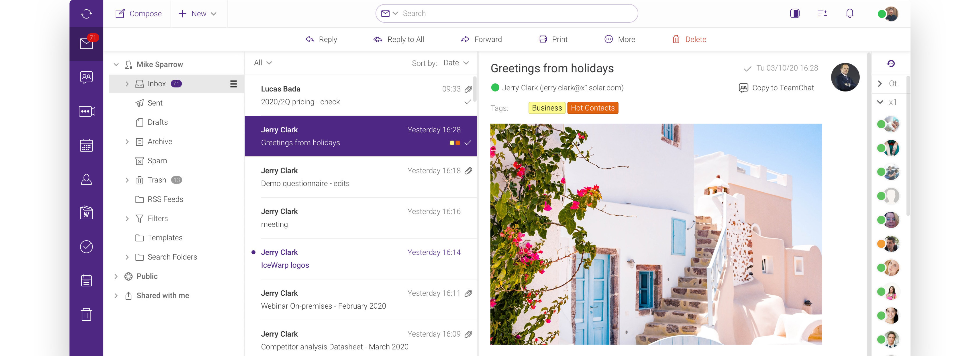
Task: Click the orange Hot Contacts tag
Action: tap(592, 108)
